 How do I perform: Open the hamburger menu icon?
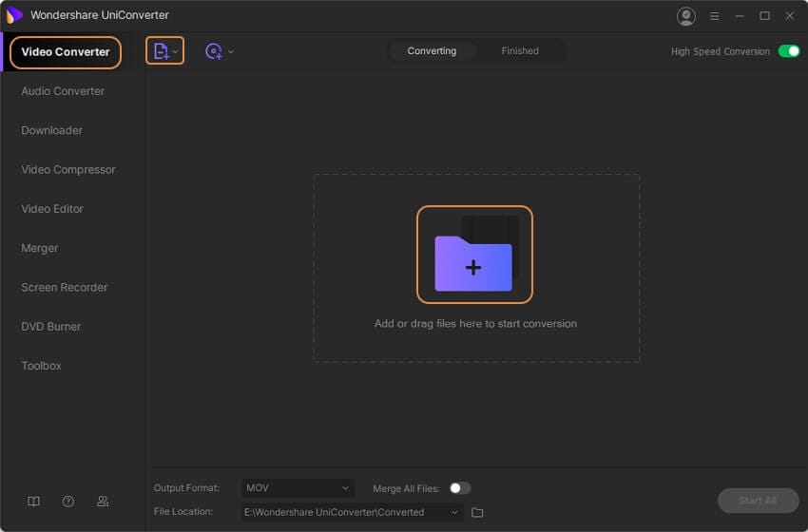tap(714, 16)
